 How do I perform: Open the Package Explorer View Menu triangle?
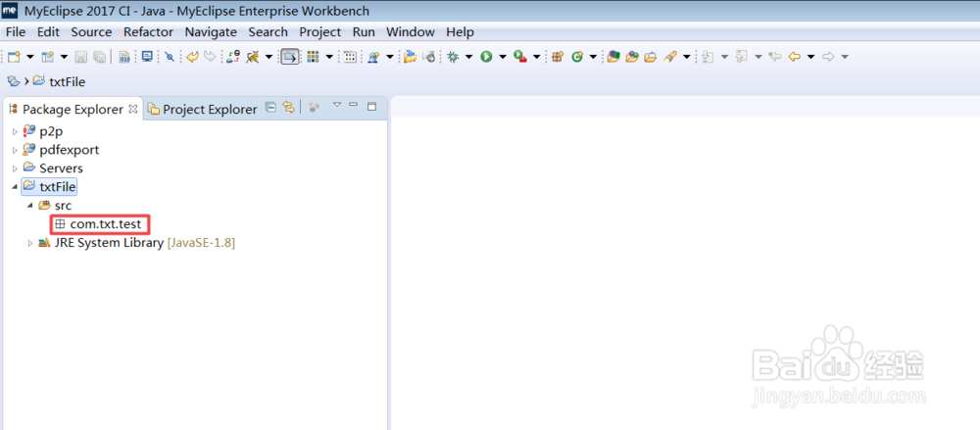[x=337, y=105]
